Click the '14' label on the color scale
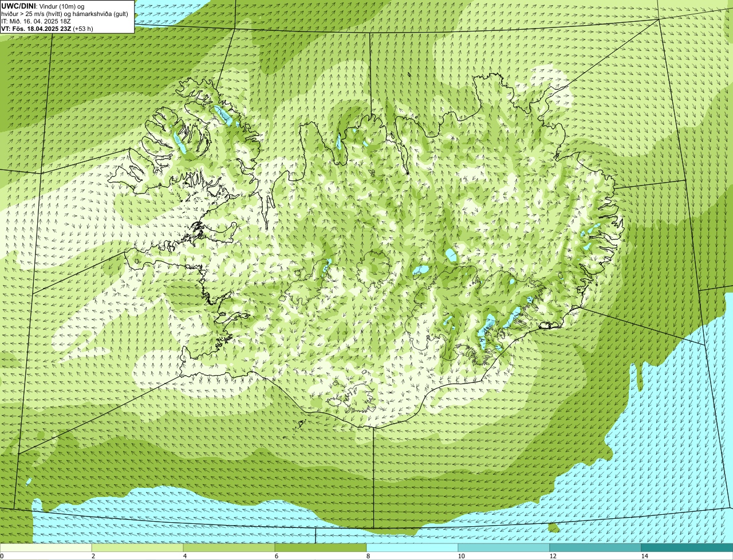The image size is (733, 560). [644, 556]
